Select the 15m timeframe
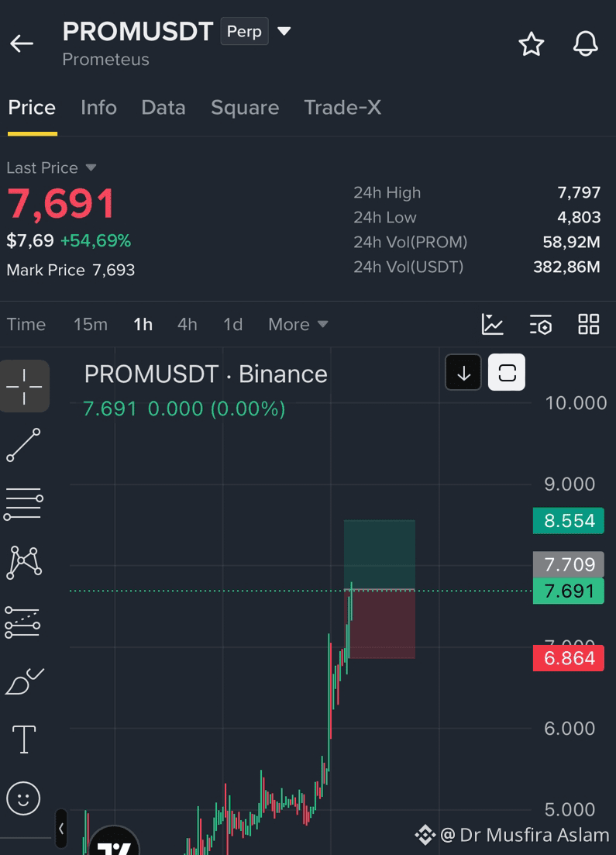This screenshot has width=616, height=855. coord(91,325)
